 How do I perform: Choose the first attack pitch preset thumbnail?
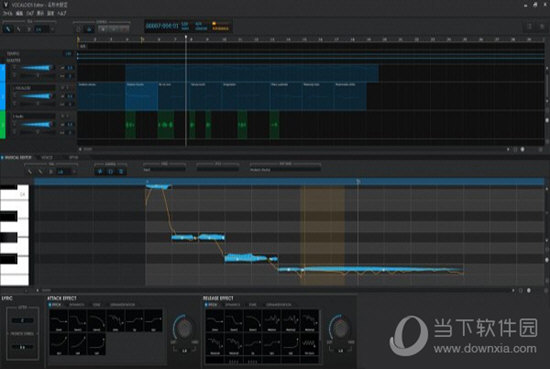point(59,321)
